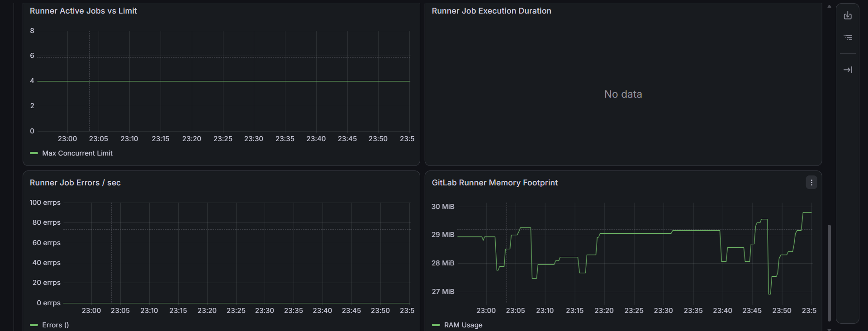Viewport: 868px width, 331px height.
Task: Open the Runner Job Errors / sec title
Action: (x=75, y=183)
